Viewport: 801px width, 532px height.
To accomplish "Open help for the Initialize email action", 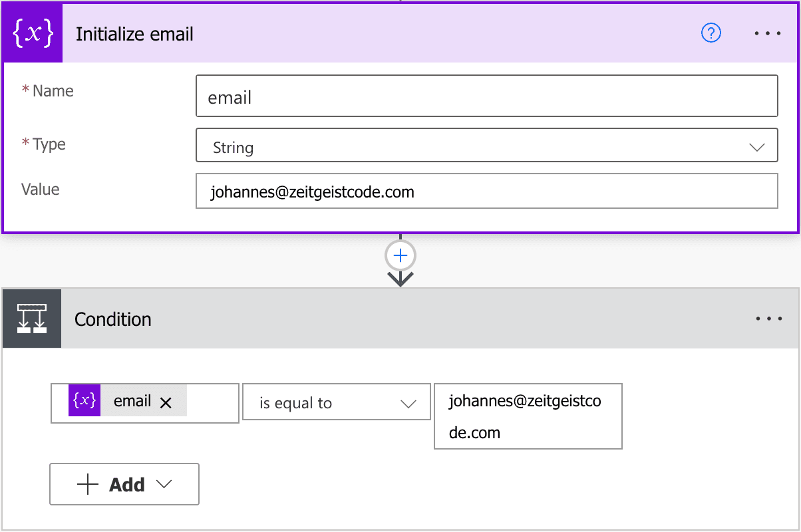I will pyautogui.click(x=711, y=33).
